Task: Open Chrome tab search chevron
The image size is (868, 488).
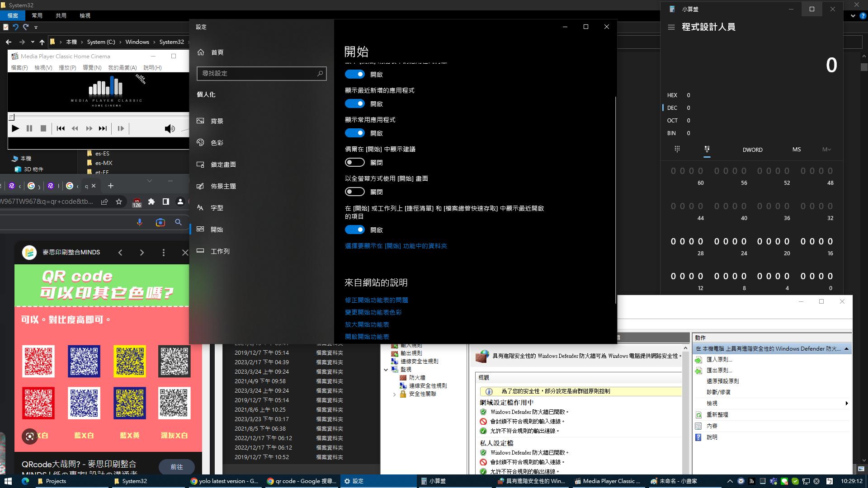Action: tap(150, 181)
